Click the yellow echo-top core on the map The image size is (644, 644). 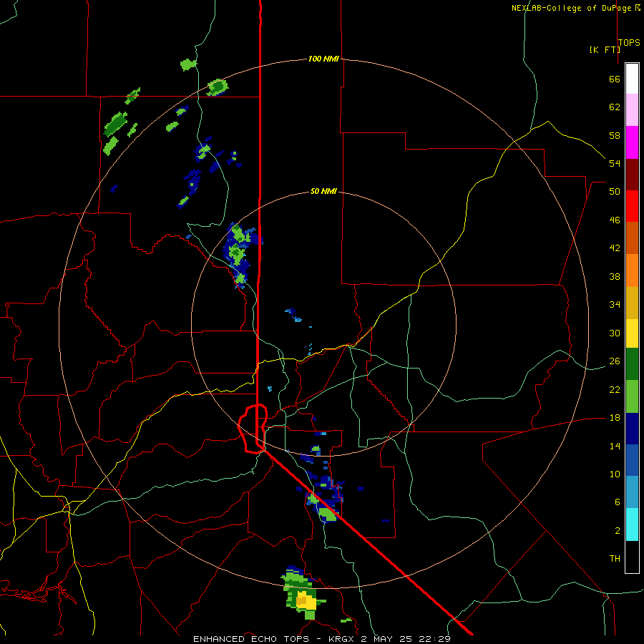(x=306, y=601)
